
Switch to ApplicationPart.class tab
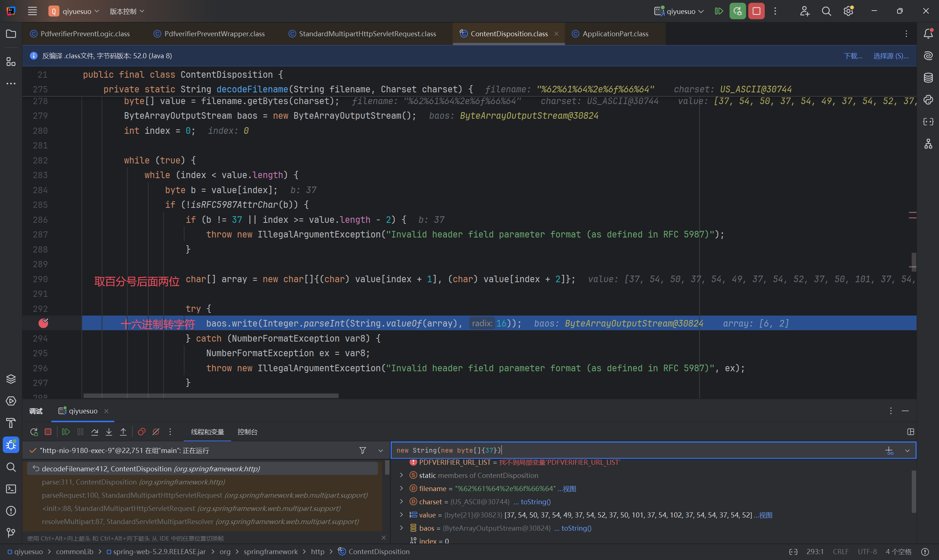(x=615, y=34)
